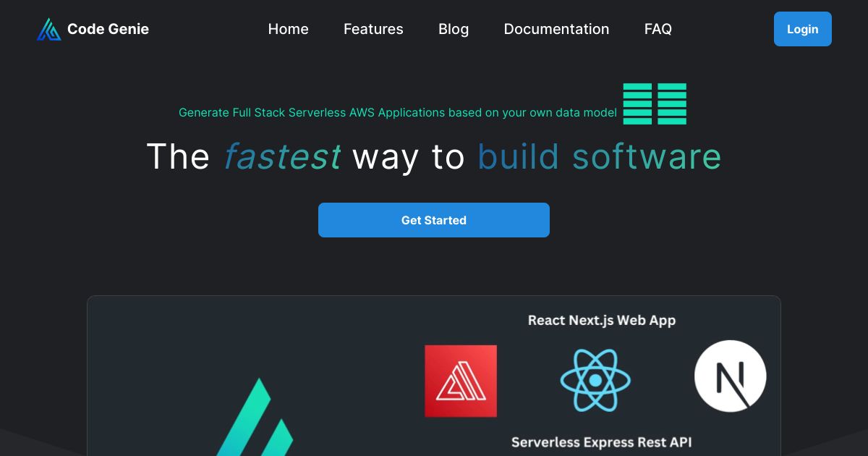Open the Documentation nav item

click(x=556, y=29)
